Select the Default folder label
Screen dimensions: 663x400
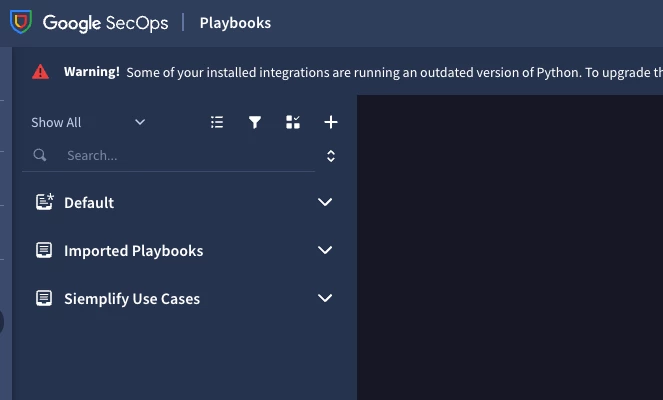[89, 203]
